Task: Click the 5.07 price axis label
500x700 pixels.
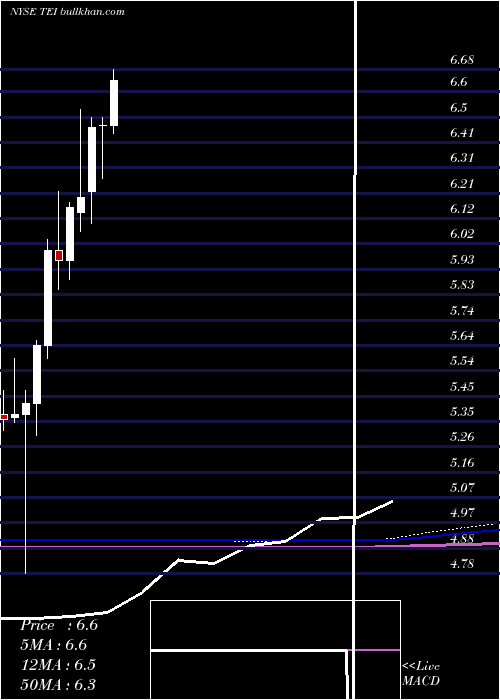Action: tap(462, 487)
